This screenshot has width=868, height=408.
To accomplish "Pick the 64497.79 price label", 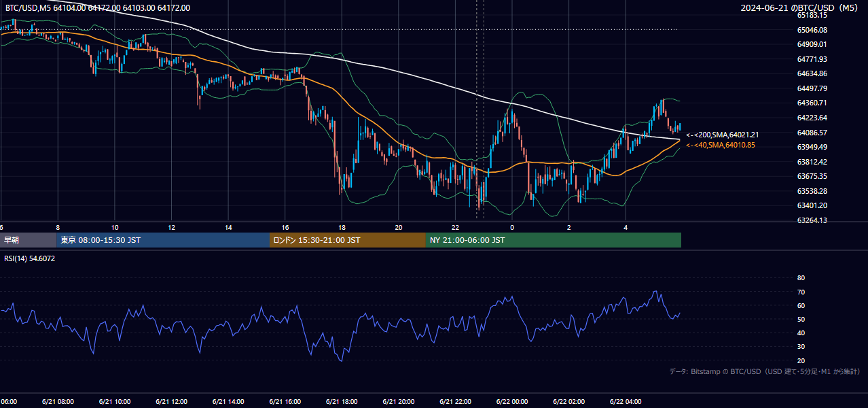I will 812,88.
